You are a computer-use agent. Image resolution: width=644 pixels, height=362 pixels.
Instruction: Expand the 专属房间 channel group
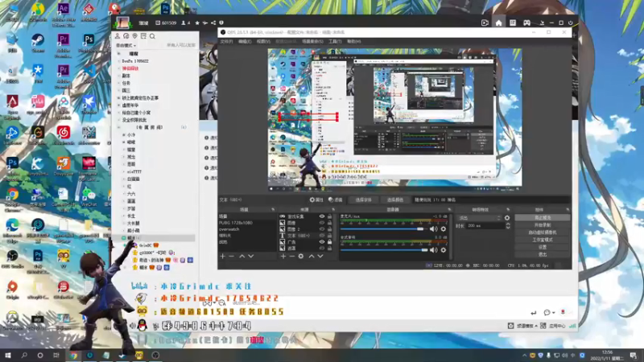click(x=118, y=128)
